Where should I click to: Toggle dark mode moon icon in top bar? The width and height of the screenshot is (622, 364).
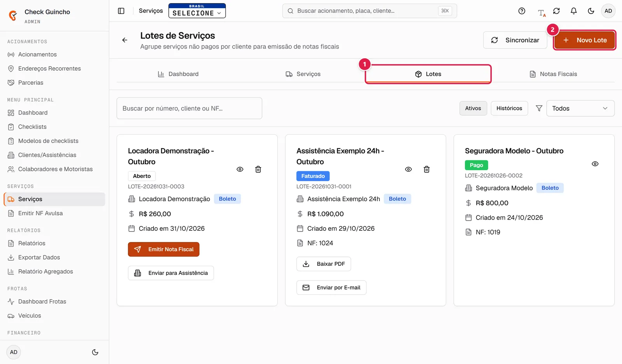coord(591,11)
